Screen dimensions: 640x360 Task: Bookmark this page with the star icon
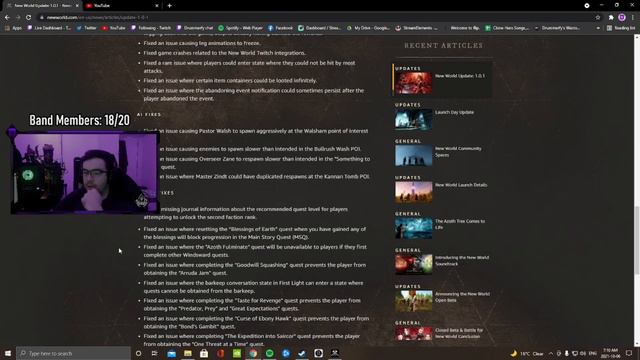pyautogui.click(x=598, y=18)
